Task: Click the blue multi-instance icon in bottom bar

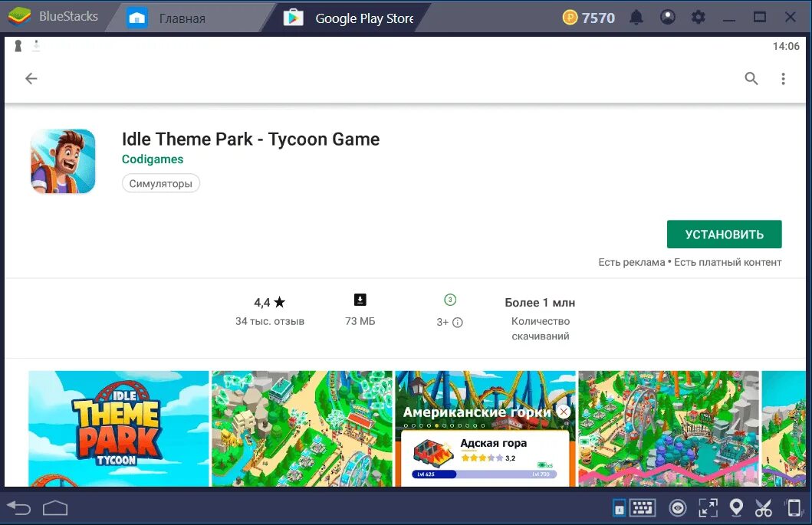Action: (619, 508)
